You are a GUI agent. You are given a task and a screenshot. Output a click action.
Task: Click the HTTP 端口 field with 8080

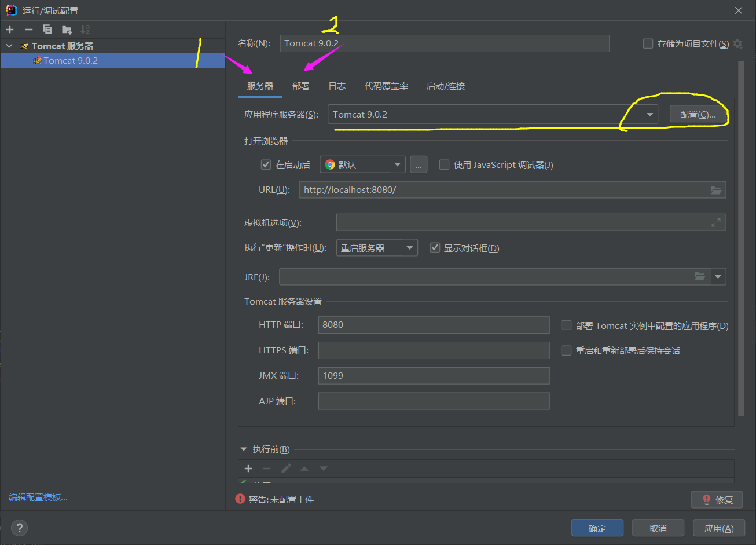tap(434, 325)
